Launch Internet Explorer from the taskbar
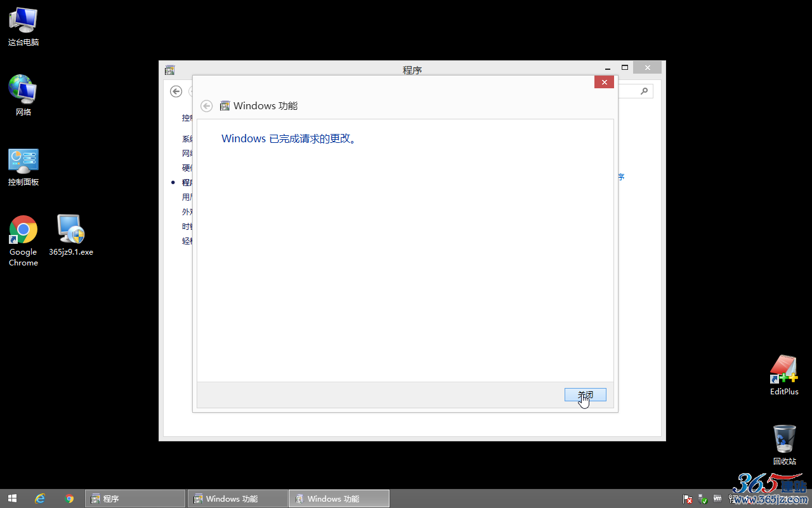The height and width of the screenshot is (508, 812). point(41,498)
